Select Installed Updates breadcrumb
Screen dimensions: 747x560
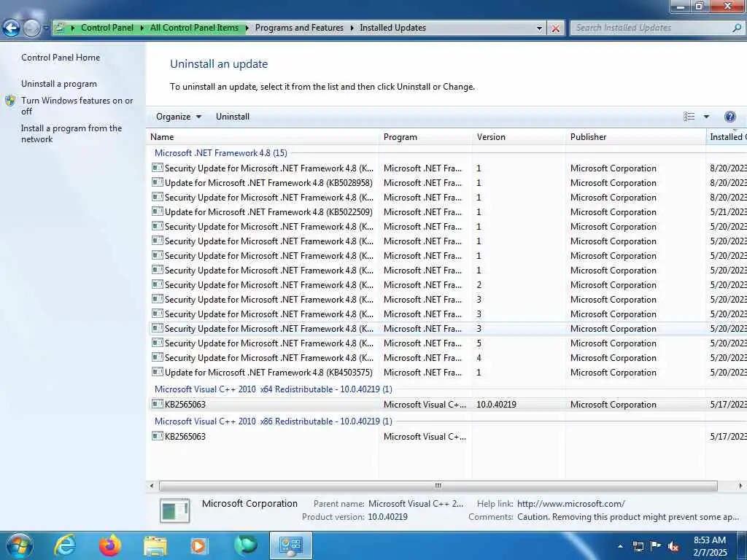(392, 28)
